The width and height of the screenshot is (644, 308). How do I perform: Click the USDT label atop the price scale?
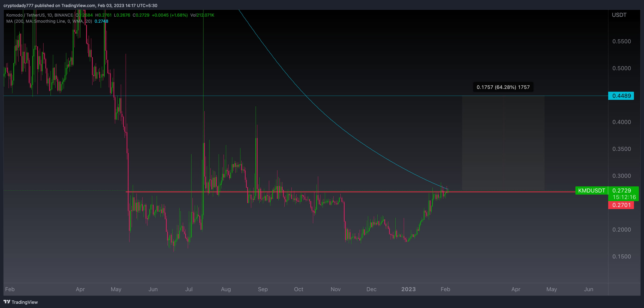(619, 15)
